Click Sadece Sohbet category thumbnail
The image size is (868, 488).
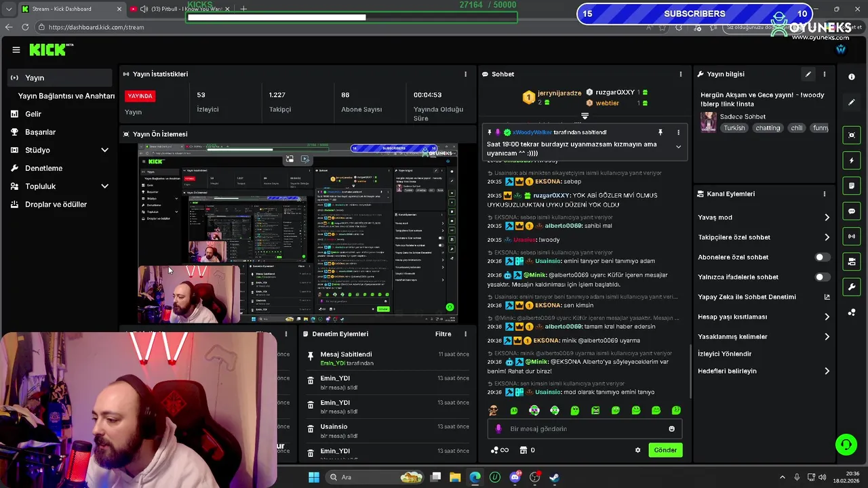pos(709,122)
